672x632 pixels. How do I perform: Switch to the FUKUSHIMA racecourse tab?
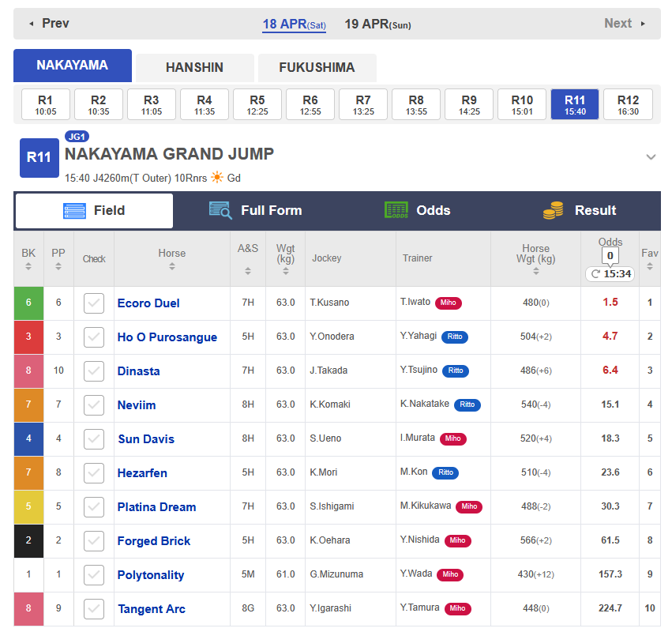317,68
